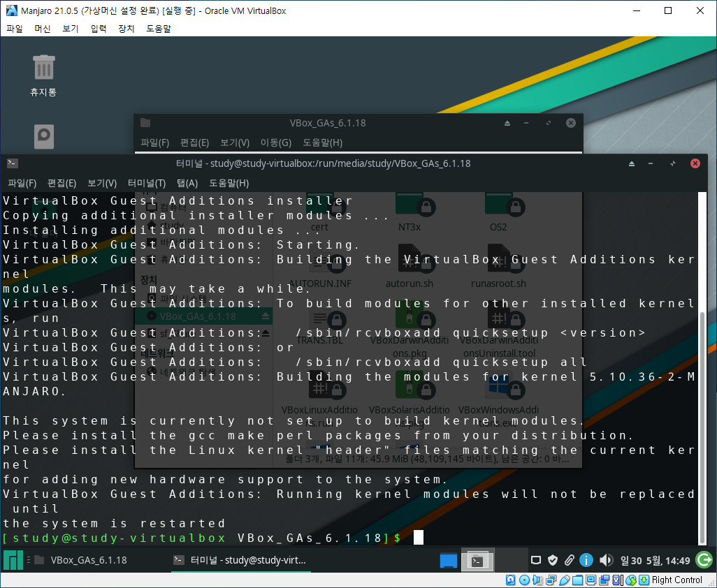Click VirtualBox display status icon
Viewport: 717px width, 588px height.
tap(591, 580)
